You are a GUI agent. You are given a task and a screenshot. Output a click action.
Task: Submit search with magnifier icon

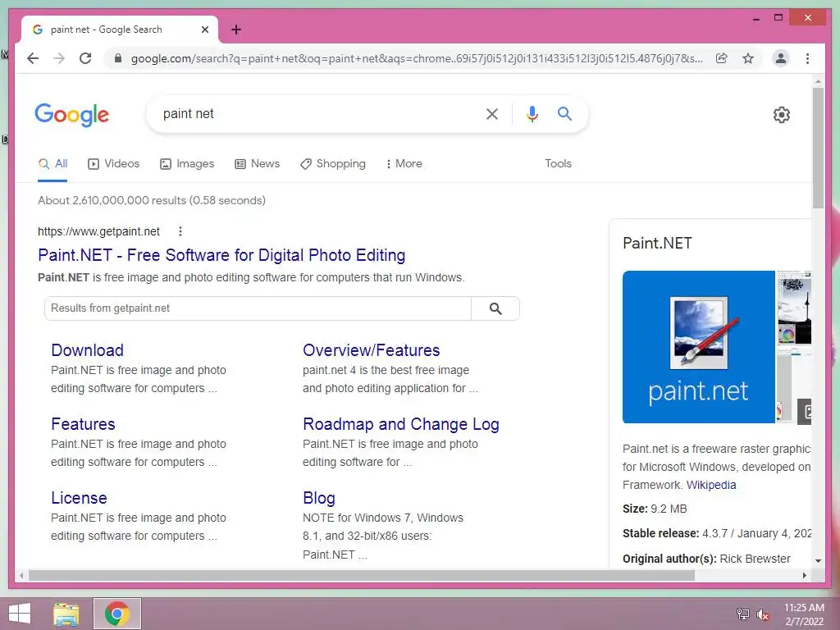(564, 113)
